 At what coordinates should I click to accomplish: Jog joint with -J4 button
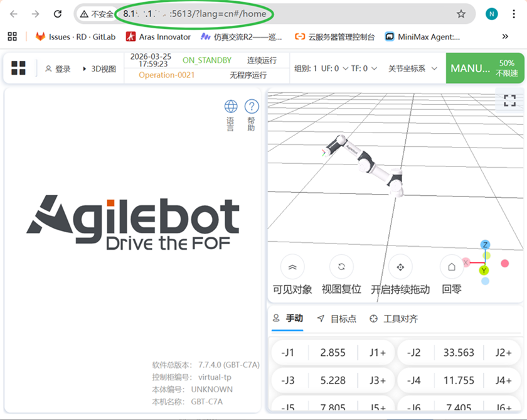coord(413,380)
